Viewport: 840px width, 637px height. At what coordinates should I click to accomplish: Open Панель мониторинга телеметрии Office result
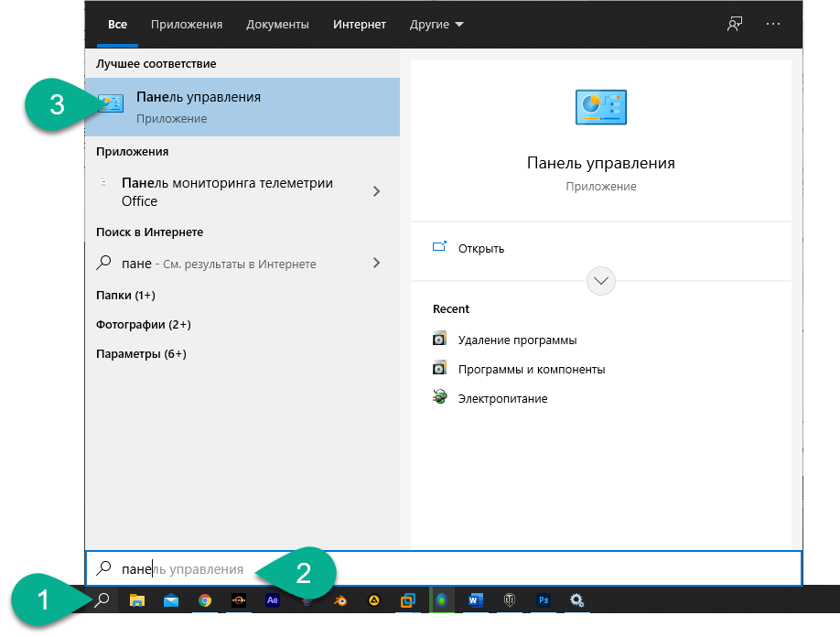tap(242, 192)
